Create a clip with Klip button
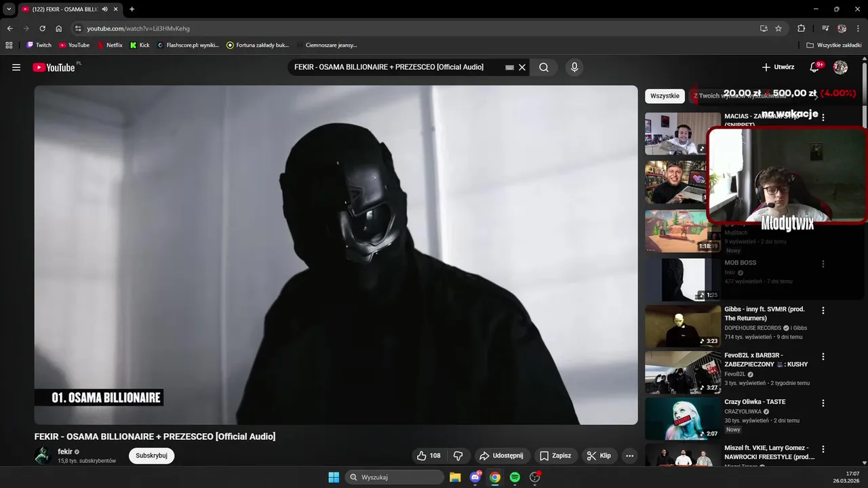The width and height of the screenshot is (868, 488). point(599,455)
